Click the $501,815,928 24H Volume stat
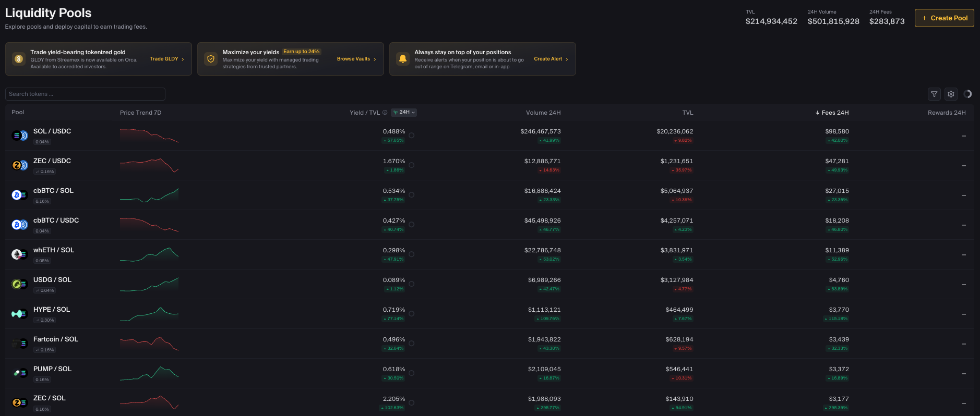 pos(833,21)
